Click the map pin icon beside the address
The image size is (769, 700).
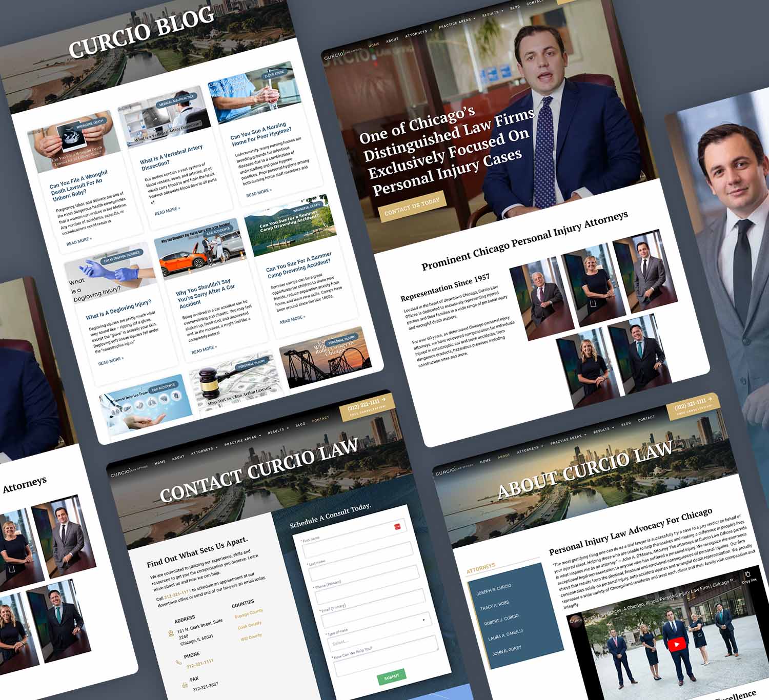point(171,633)
